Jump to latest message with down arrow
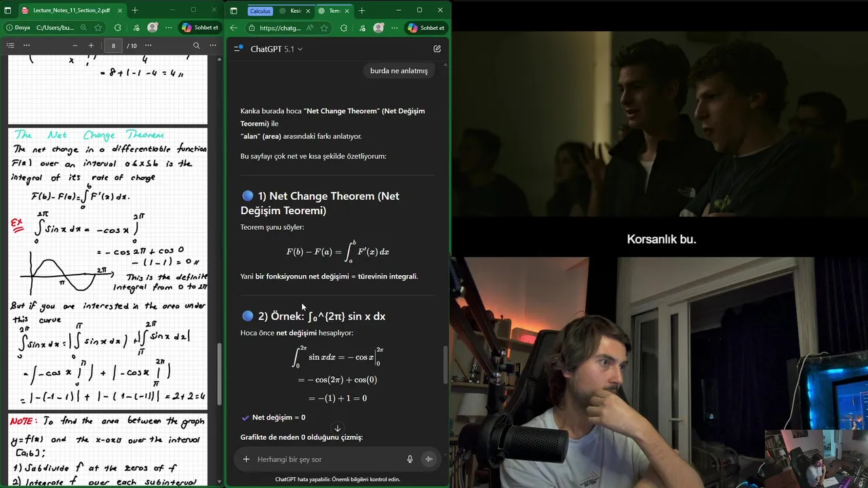The width and height of the screenshot is (868, 488). (x=338, y=428)
